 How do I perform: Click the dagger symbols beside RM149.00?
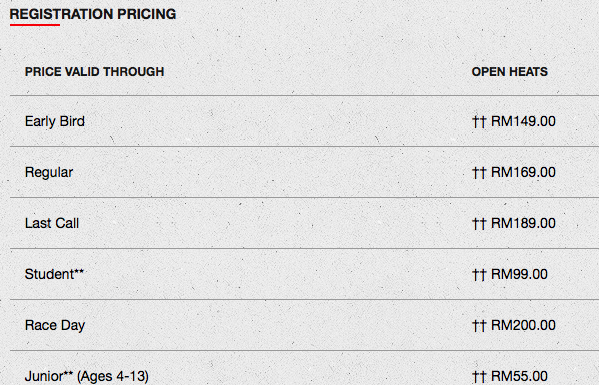pos(479,122)
